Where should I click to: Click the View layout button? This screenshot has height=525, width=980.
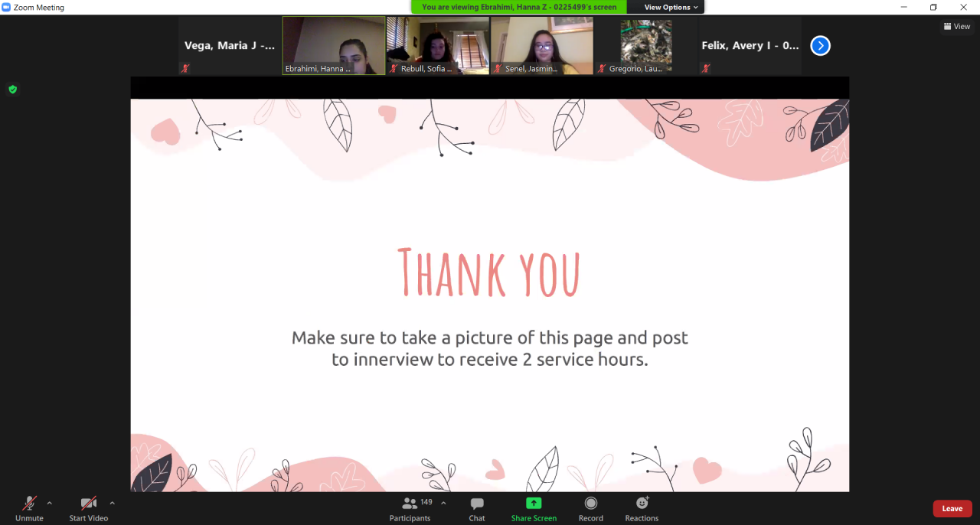click(x=957, y=26)
